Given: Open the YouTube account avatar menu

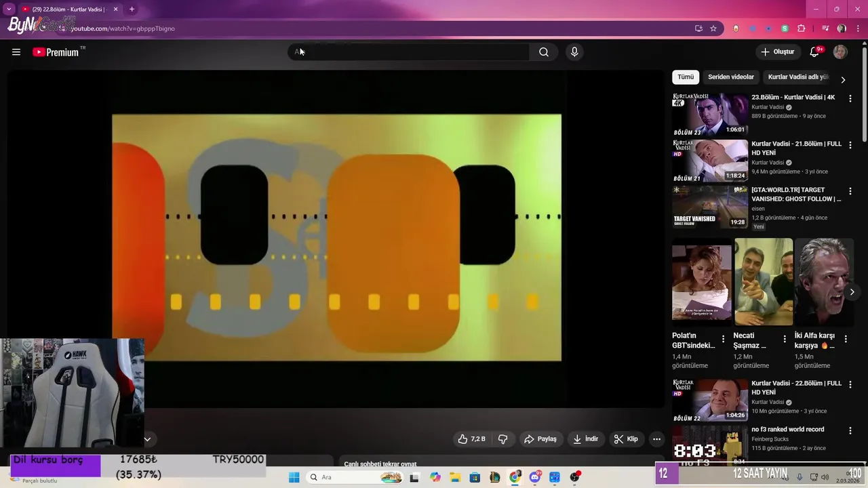Looking at the screenshot, I should point(840,52).
